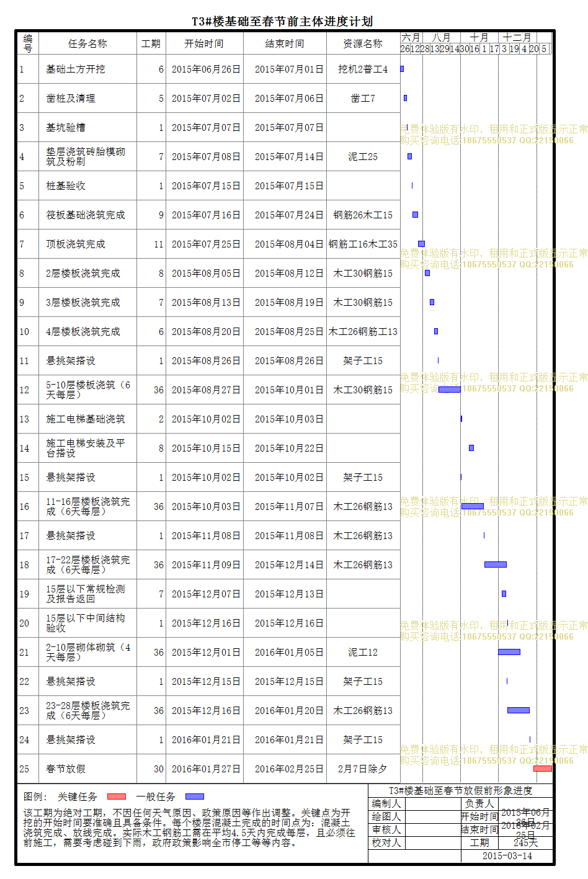The width and height of the screenshot is (588, 879).
Task: Select the task name 凿桩及清理
Action: click(x=71, y=99)
